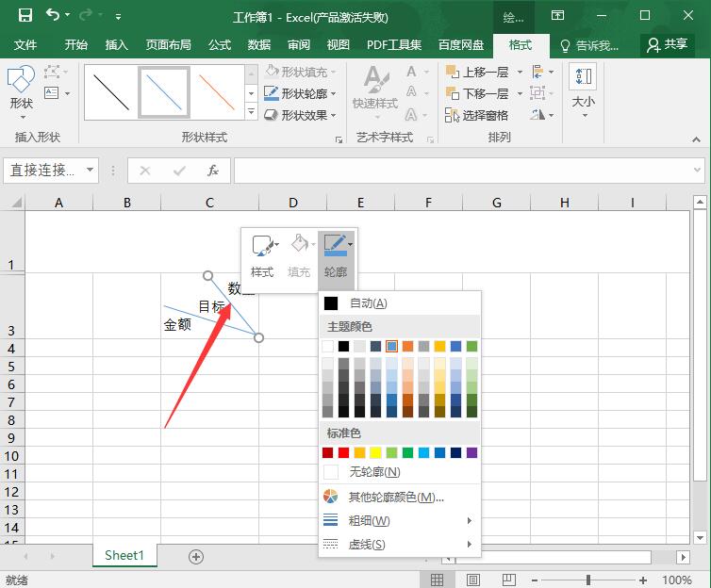711x588 pixels.
Task: Open the Data (数据) ribbon tab
Action: point(258,44)
